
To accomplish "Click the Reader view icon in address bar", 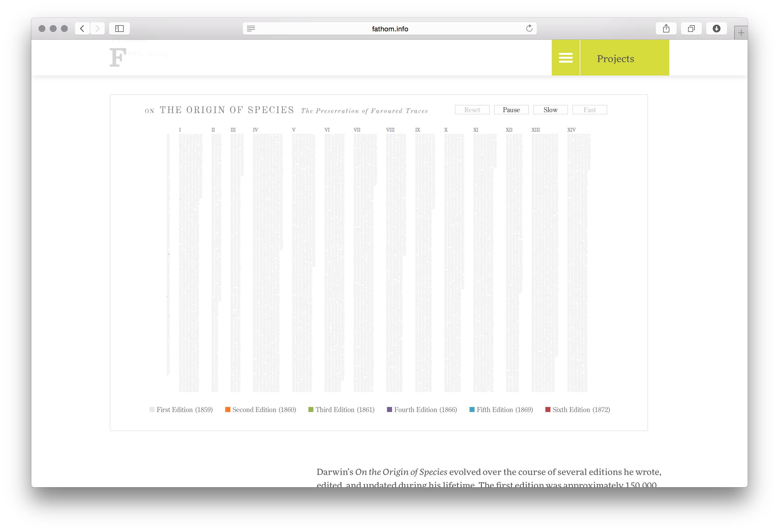I will (x=251, y=29).
